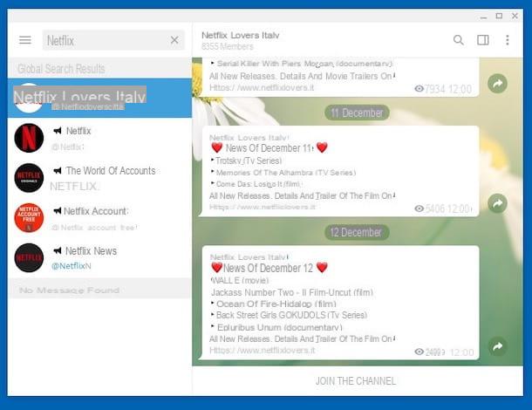This screenshot has height=410, width=532.
Task: Click the Netflix Lovers Italy chat header title
Action: [240, 35]
